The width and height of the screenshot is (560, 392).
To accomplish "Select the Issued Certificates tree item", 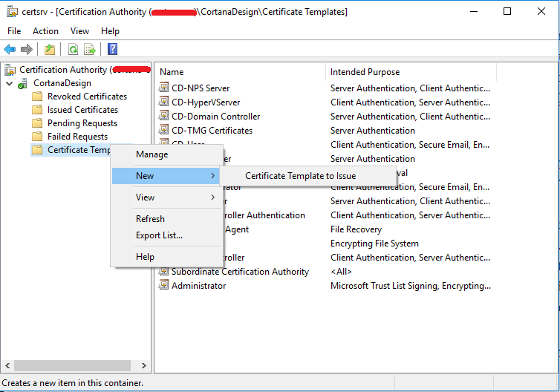I will point(83,110).
